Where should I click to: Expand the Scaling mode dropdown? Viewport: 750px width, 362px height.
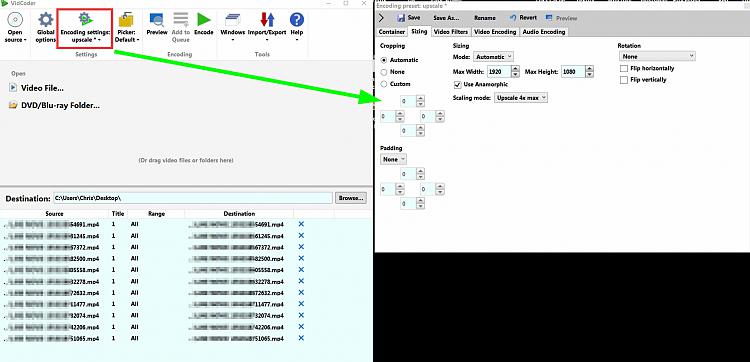coord(521,98)
